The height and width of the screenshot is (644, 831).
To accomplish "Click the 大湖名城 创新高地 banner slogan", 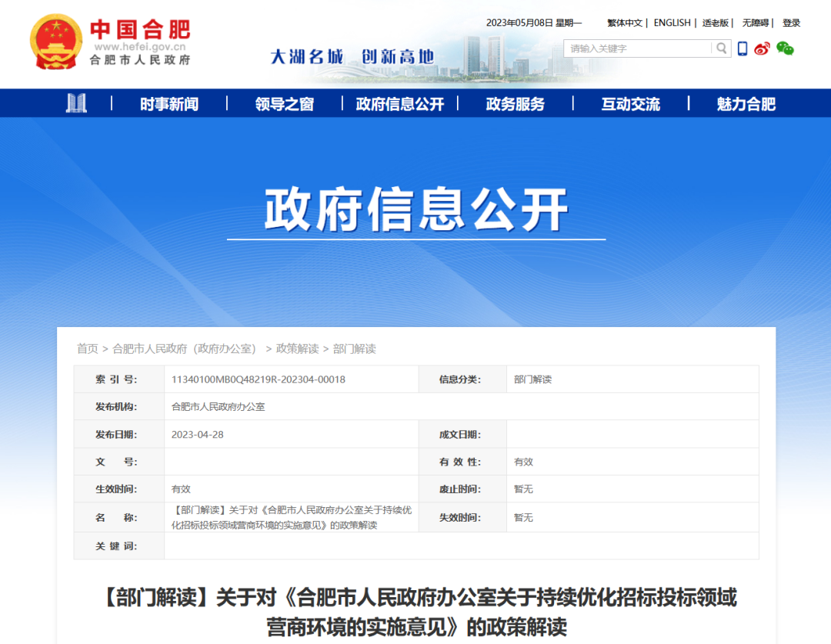I will (351, 55).
